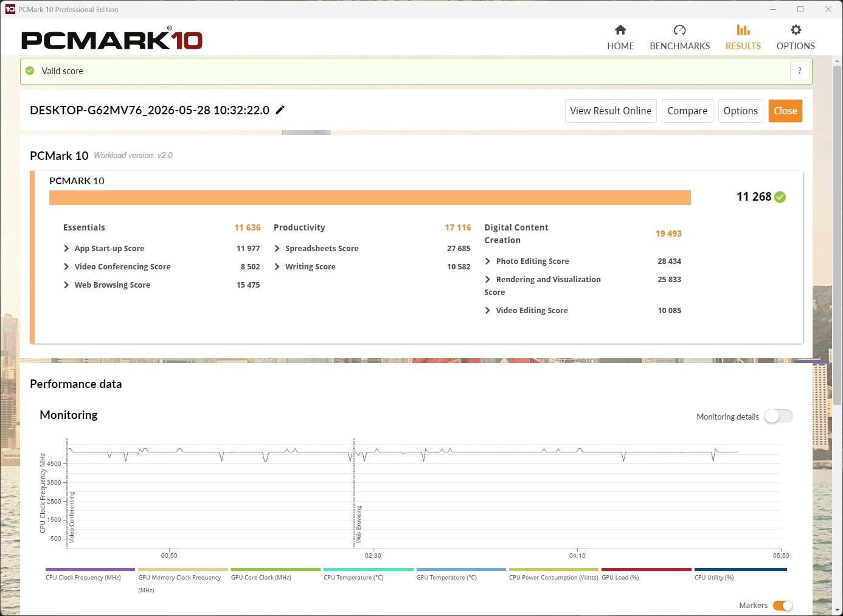The width and height of the screenshot is (843, 616).
Task: Click the Photo Editing value 28 434
Action: coord(669,261)
